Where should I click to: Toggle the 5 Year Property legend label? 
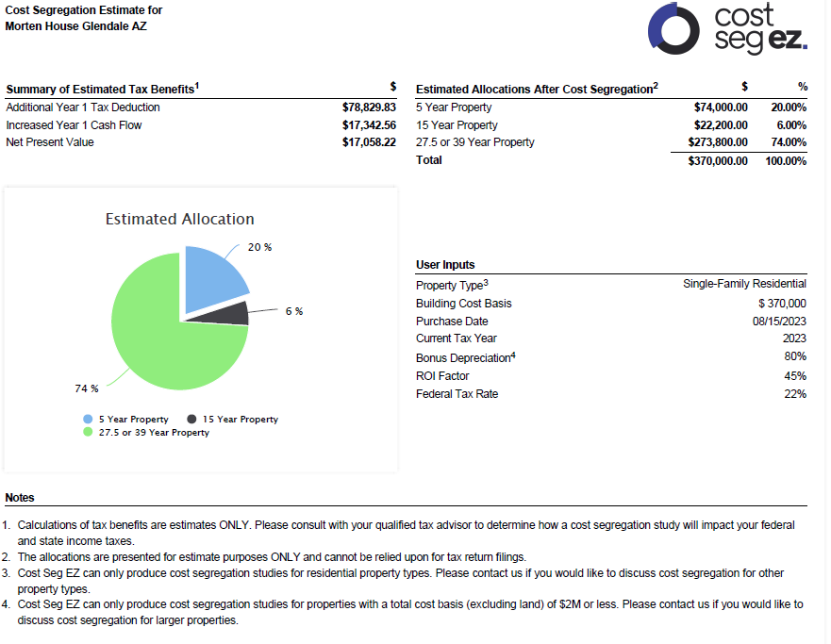(x=134, y=419)
